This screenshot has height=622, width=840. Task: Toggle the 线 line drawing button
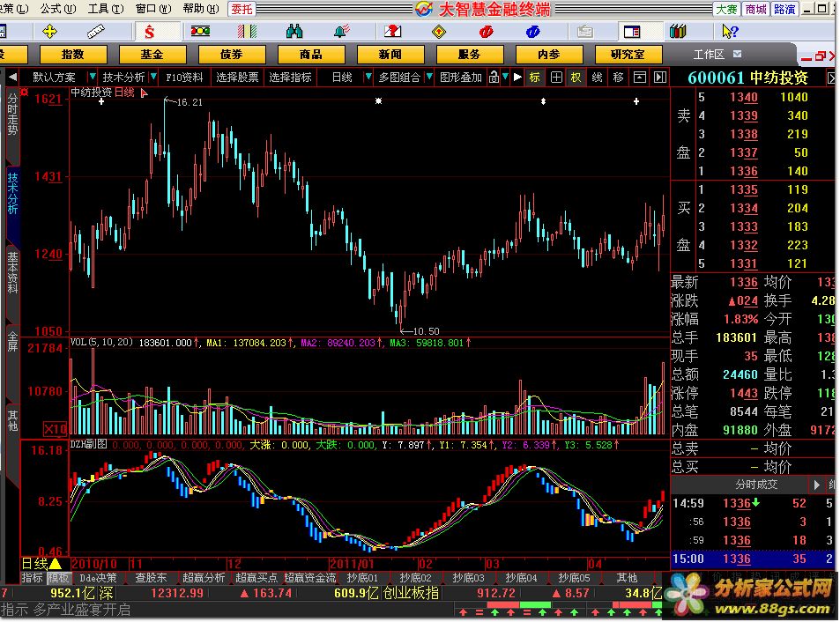[x=598, y=77]
